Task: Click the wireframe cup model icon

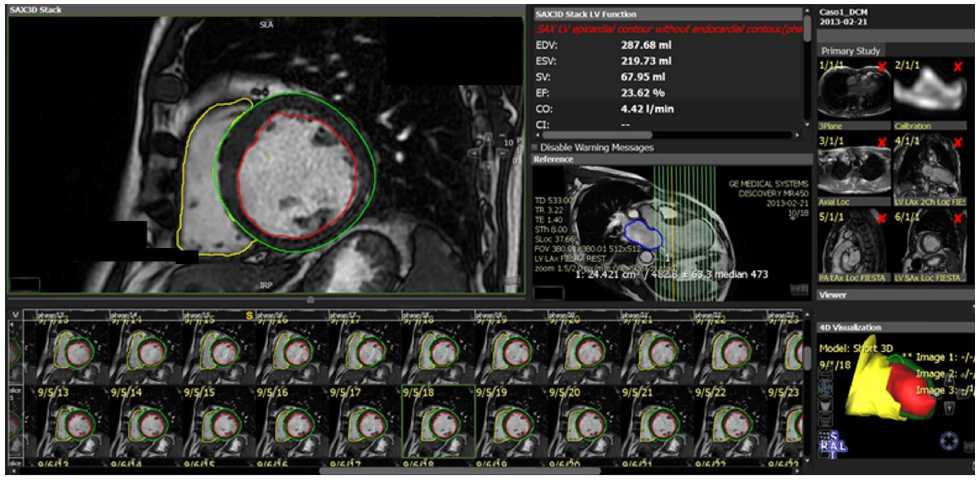Action: pyautogui.click(x=826, y=420)
